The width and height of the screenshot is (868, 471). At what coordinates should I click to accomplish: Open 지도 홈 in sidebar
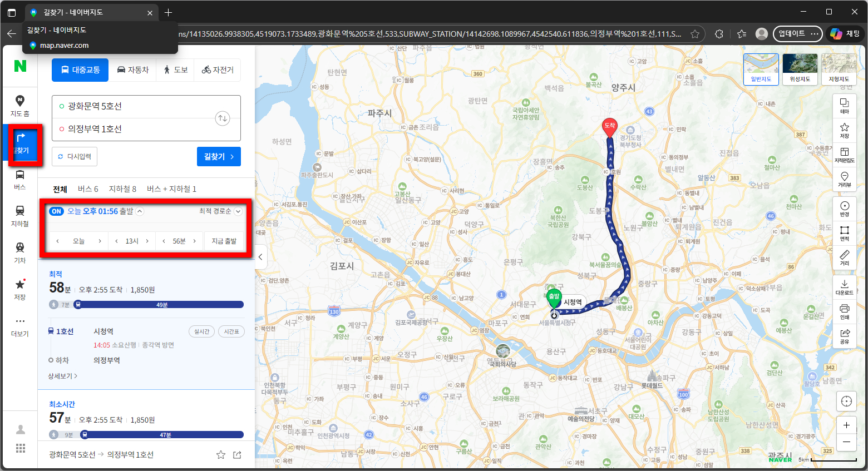(20, 106)
